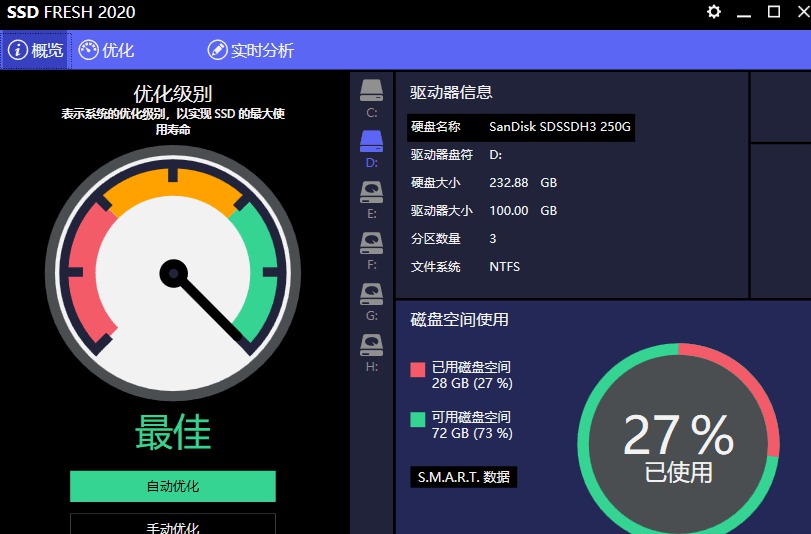
Task: Switch to the 概览 overview tab
Action: (36, 50)
